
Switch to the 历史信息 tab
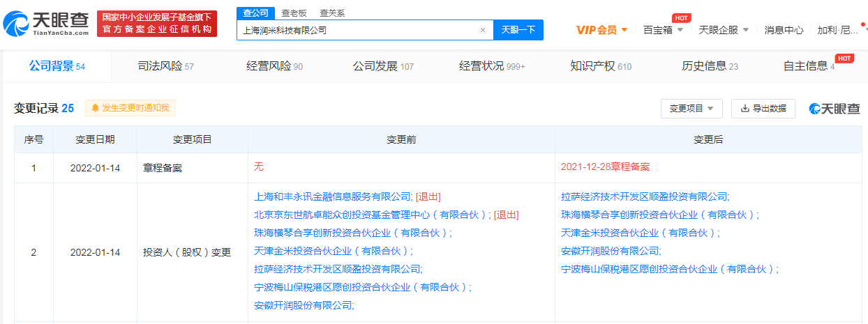[x=710, y=66]
